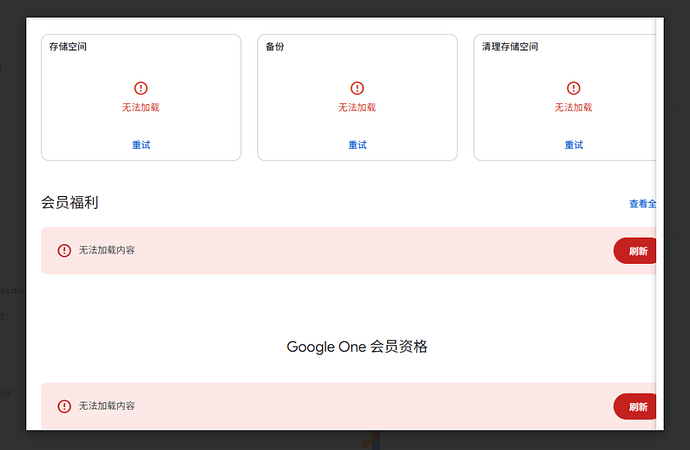
Task: Refresh the 会员福利 error banner
Action: click(635, 251)
